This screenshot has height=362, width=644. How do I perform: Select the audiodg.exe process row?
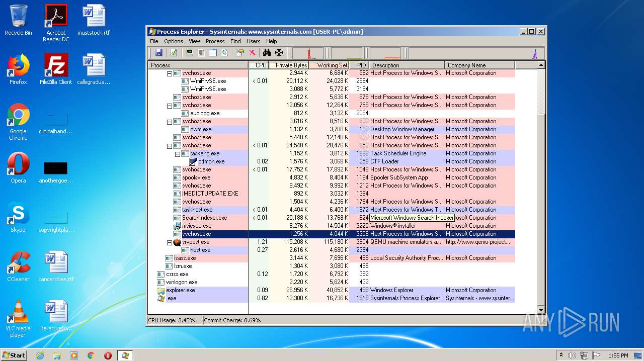click(332, 113)
